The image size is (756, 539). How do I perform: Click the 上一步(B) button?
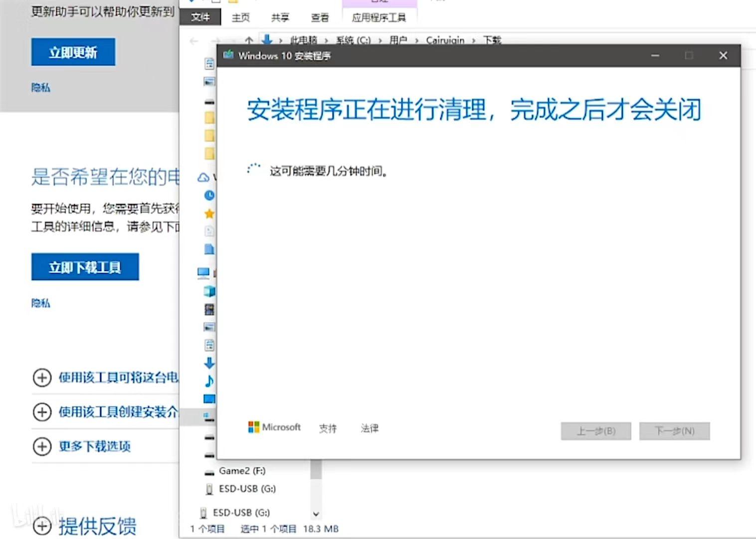click(x=596, y=431)
